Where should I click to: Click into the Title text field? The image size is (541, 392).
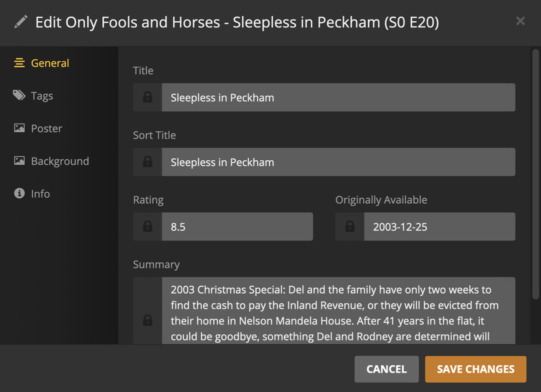[x=338, y=98]
